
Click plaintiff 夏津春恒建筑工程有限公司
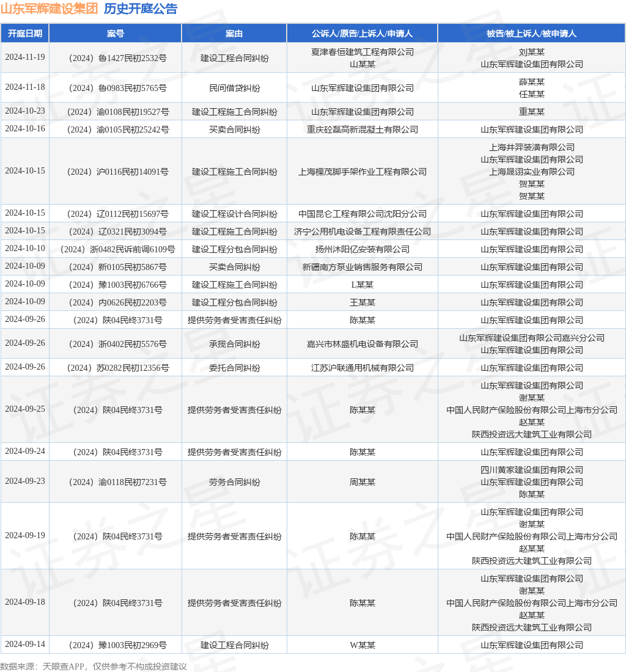tap(363, 52)
